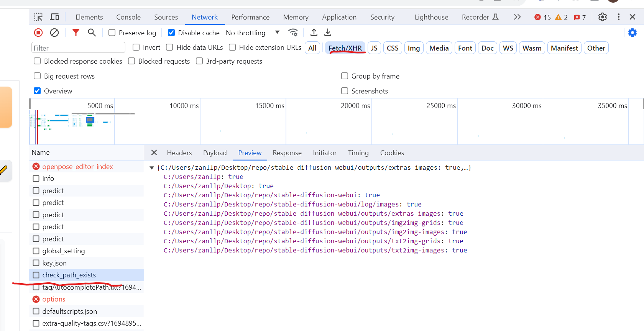Tick the check_path_exists row checkbox
644x331 pixels.
pyautogui.click(x=36, y=275)
